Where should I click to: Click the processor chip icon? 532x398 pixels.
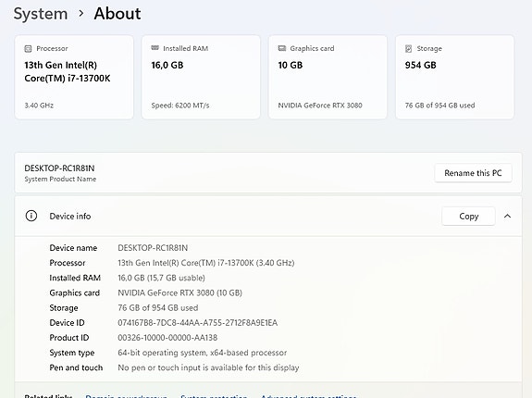[x=28, y=48]
